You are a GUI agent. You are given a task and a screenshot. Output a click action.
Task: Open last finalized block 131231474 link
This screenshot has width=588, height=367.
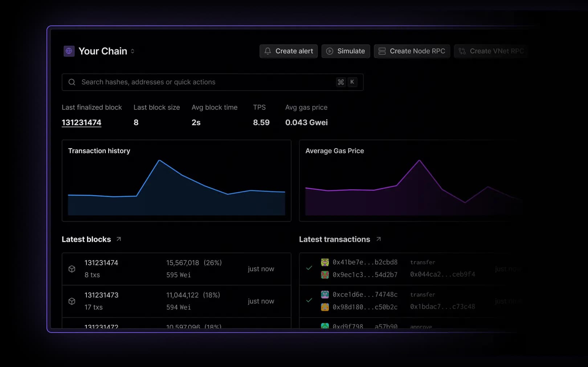point(81,123)
